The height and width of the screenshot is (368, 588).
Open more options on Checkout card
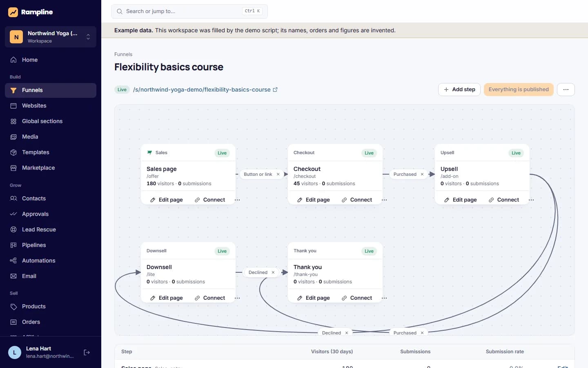tap(384, 200)
